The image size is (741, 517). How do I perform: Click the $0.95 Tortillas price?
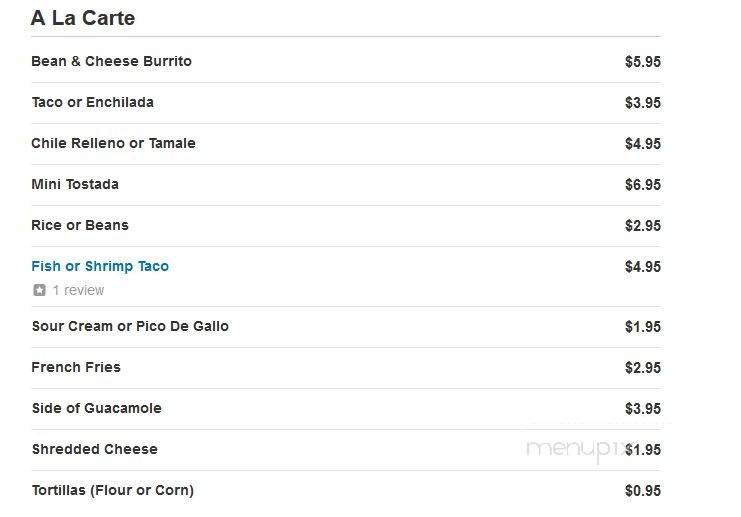(642, 490)
